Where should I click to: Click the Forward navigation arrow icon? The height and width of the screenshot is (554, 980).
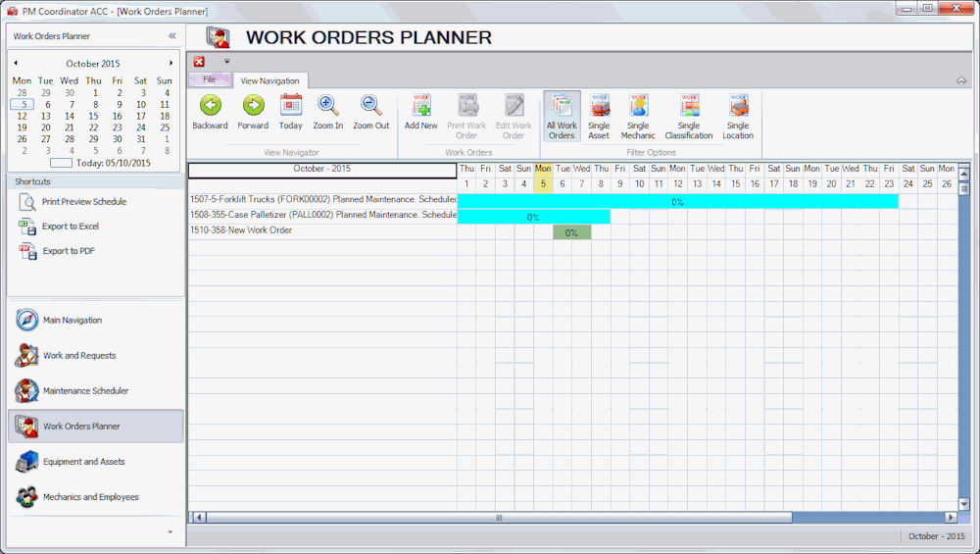pyautogui.click(x=253, y=106)
